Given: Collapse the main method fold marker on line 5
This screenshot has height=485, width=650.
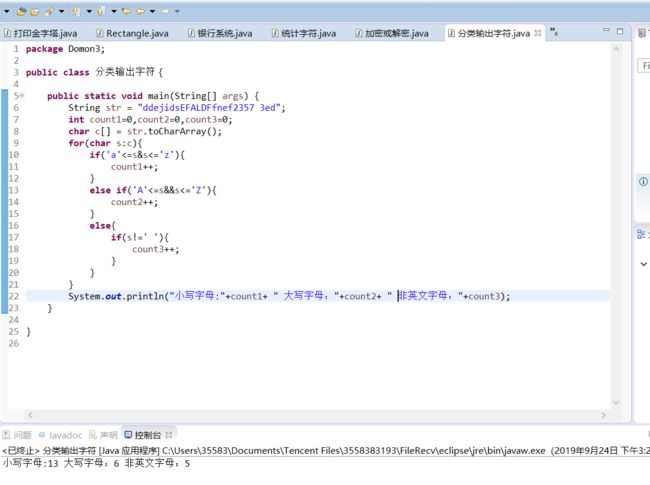Looking at the screenshot, I should (22, 96).
